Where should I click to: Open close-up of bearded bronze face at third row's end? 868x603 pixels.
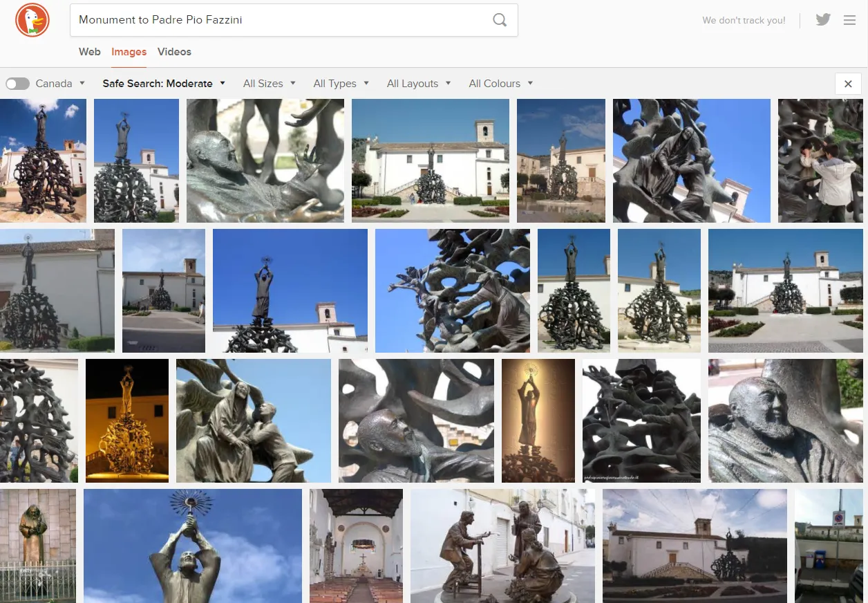(786, 420)
